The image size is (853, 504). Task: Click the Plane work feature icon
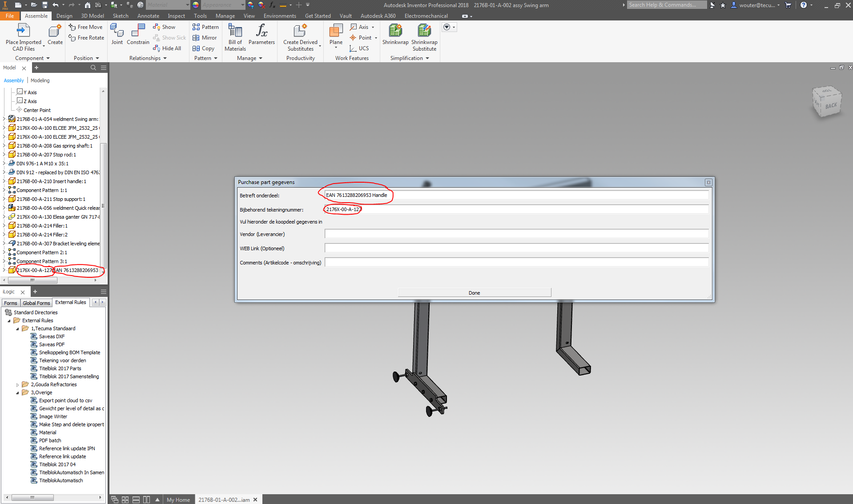[336, 31]
